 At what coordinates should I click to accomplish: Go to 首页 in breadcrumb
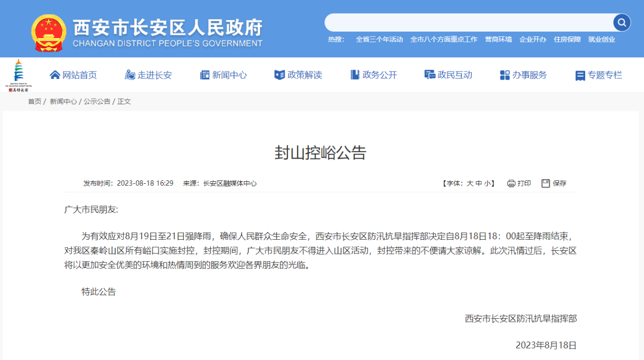pos(35,101)
